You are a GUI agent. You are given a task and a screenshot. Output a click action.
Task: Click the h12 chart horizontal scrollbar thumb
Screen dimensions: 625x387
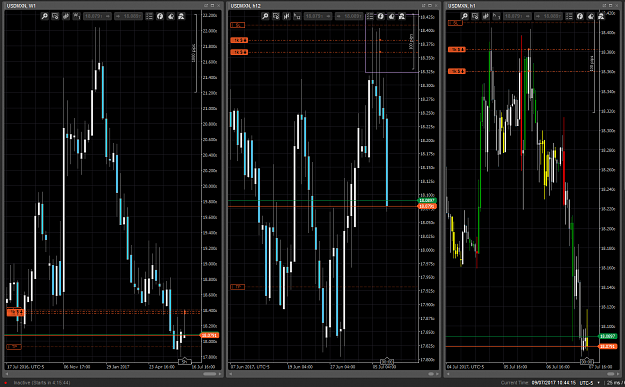[431, 374]
